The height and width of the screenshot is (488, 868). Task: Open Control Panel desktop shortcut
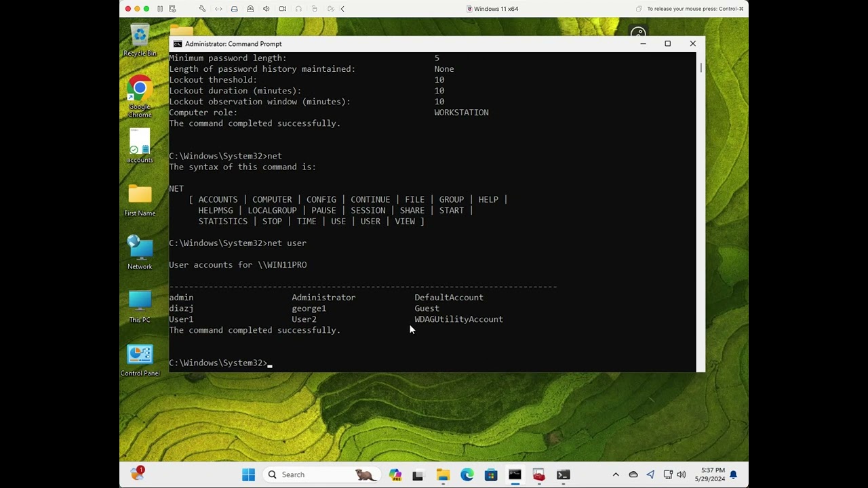coord(140,360)
